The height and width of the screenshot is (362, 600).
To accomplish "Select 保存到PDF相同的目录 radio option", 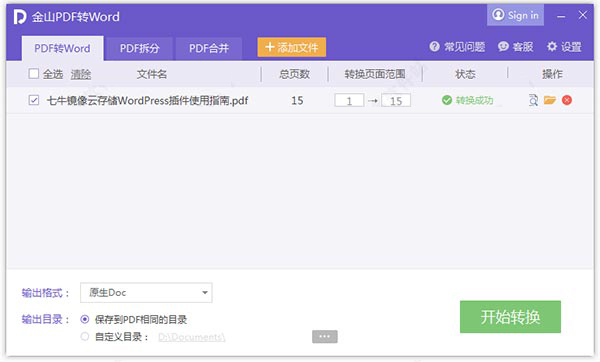I will click(85, 319).
